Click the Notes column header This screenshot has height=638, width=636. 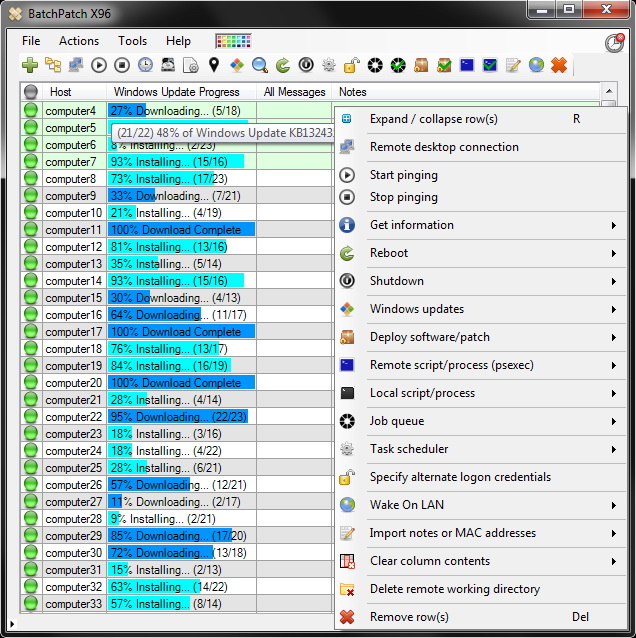tap(466, 92)
